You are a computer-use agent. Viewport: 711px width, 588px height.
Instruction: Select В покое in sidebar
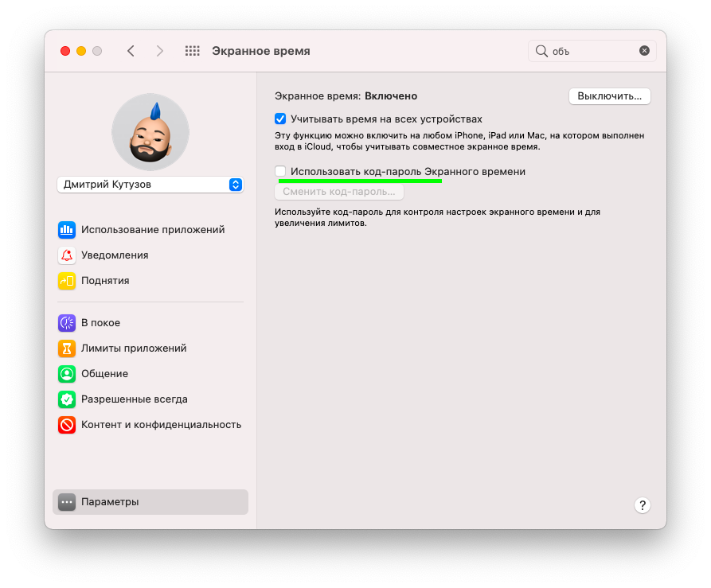[150, 323]
